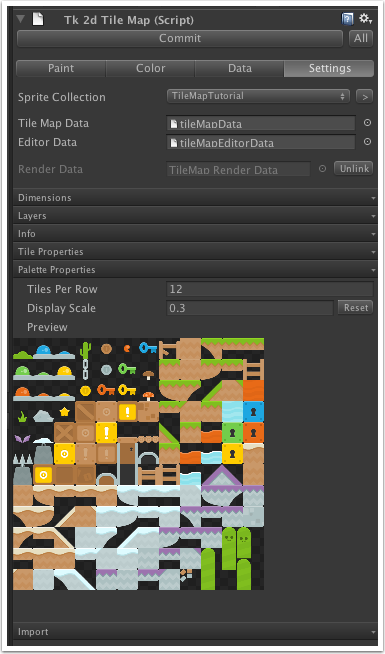Select the brown mushroom tile
The image size is (385, 654).
(148, 375)
